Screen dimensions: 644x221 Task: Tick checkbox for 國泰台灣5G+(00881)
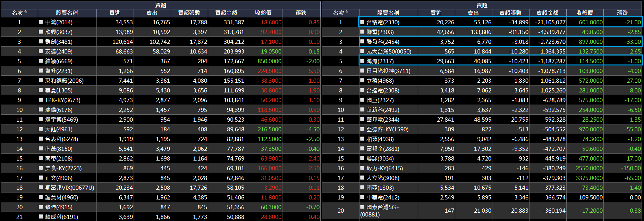362,207
